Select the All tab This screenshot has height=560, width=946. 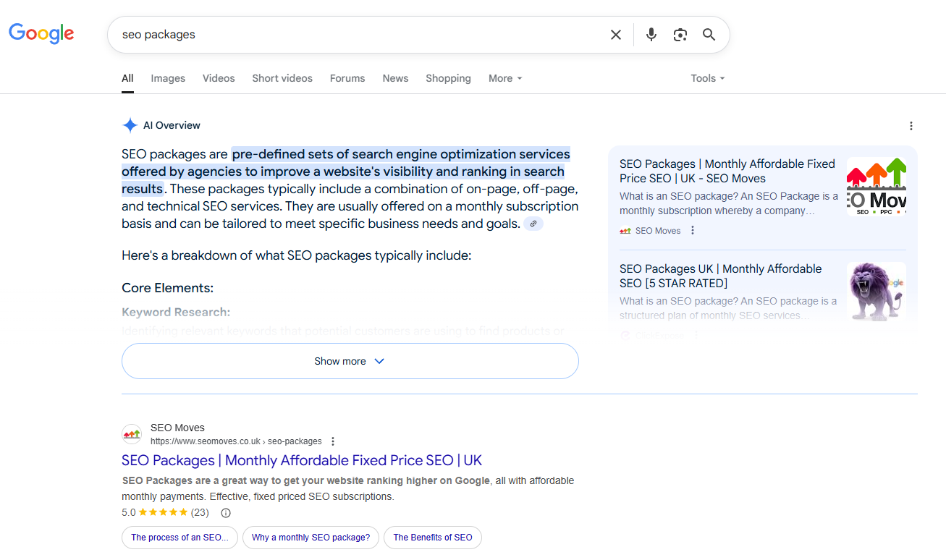(x=127, y=78)
